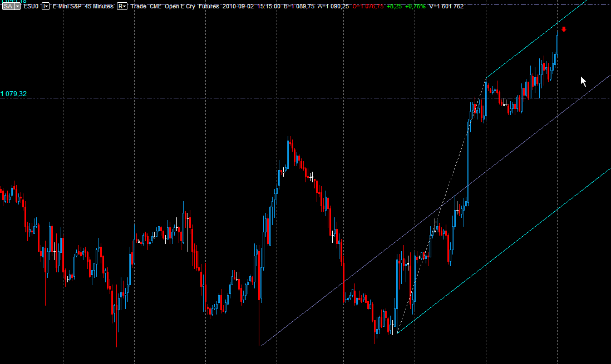The width and height of the screenshot is (611, 364).
Task: Select the purple middle channel line
Action: (x=435, y=211)
